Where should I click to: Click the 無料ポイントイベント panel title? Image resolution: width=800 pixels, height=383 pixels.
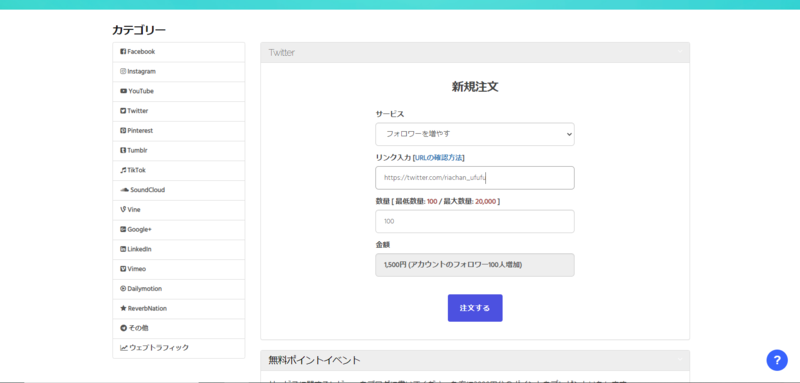coord(314,360)
